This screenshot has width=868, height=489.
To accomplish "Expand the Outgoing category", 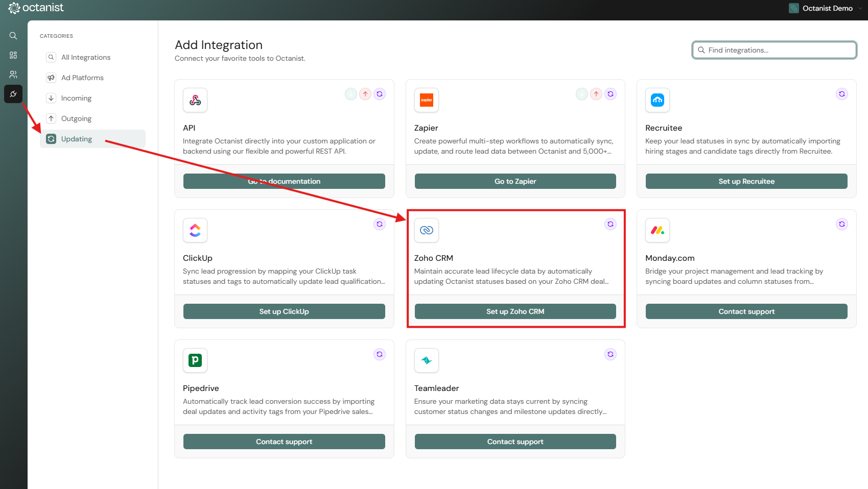I will (x=76, y=118).
